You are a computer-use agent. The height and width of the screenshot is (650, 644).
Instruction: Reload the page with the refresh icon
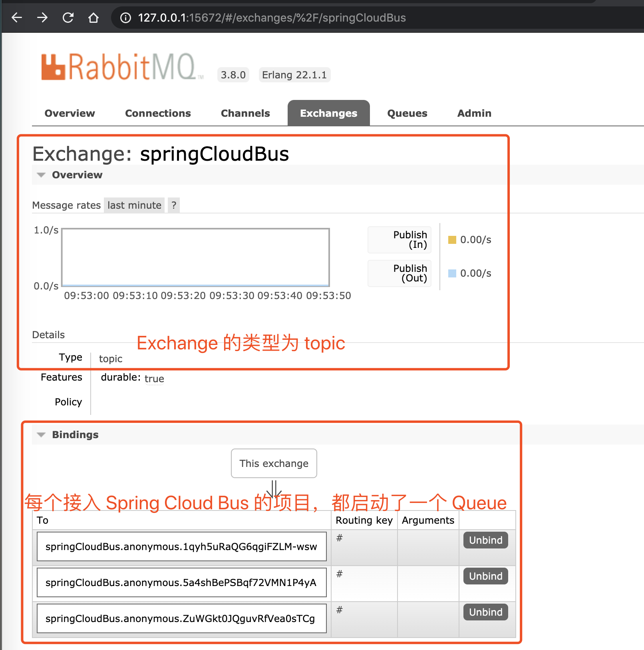(68, 18)
